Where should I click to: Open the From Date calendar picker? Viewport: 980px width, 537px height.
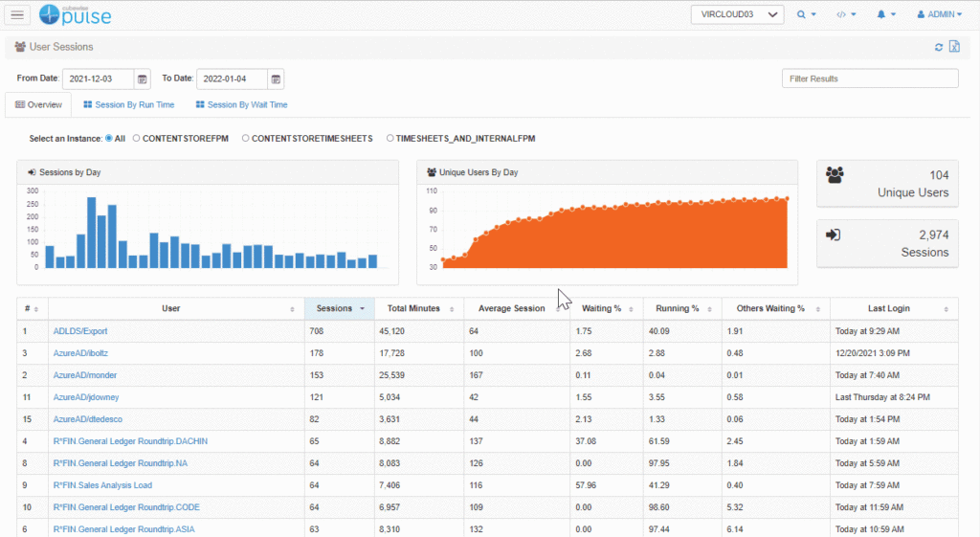(143, 79)
